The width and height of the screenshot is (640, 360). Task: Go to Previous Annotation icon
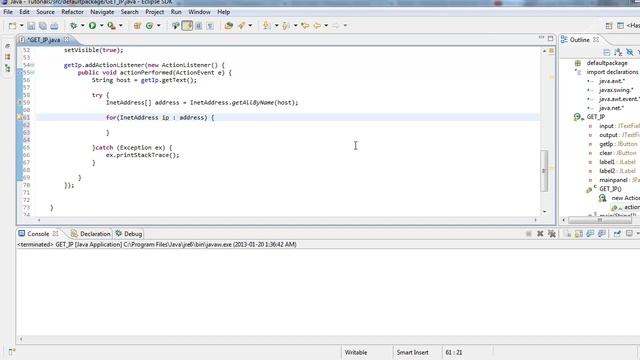(x=286, y=26)
